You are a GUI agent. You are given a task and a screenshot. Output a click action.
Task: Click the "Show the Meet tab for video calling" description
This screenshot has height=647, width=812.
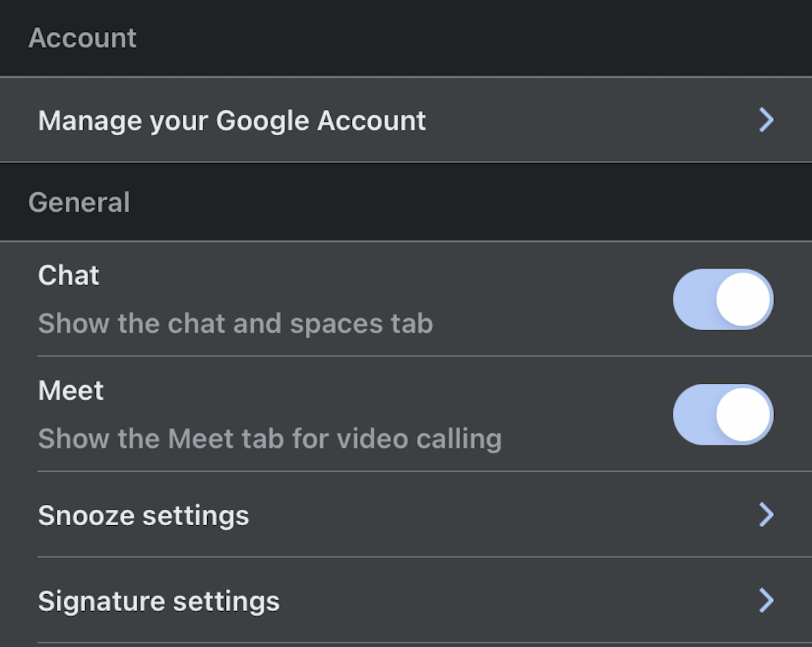pos(270,439)
